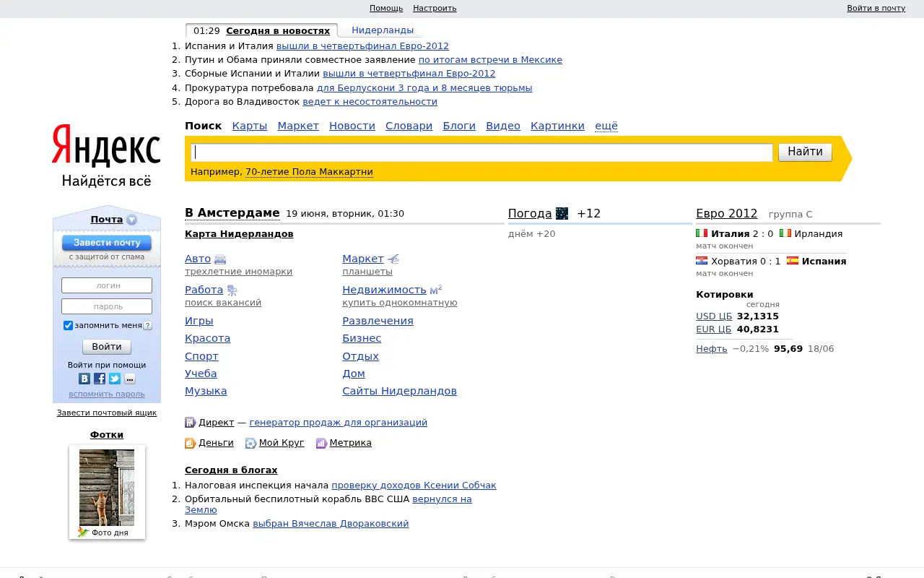Sign in using the Facebook icon
The image size is (924, 578).
point(100,379)
